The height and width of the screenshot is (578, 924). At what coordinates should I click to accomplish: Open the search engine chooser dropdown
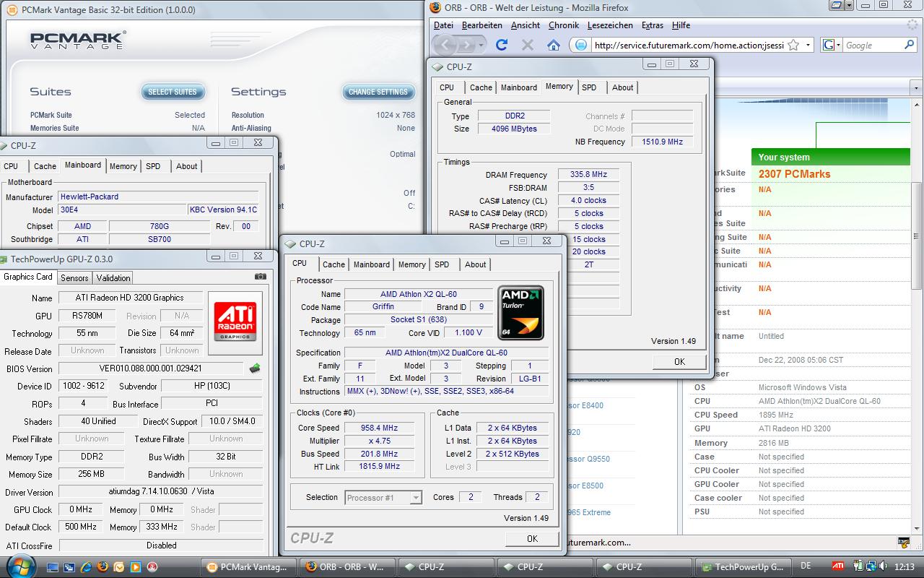coord(838,45)
